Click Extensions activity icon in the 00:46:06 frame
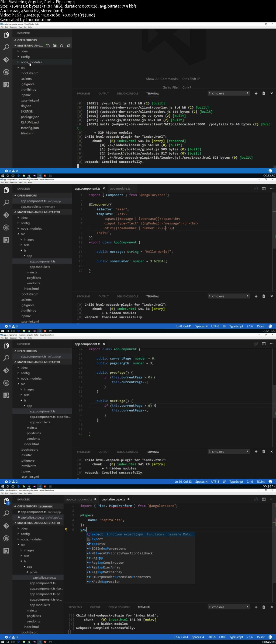This screenshot has width=276, height=644. click(x=6, y=551)
